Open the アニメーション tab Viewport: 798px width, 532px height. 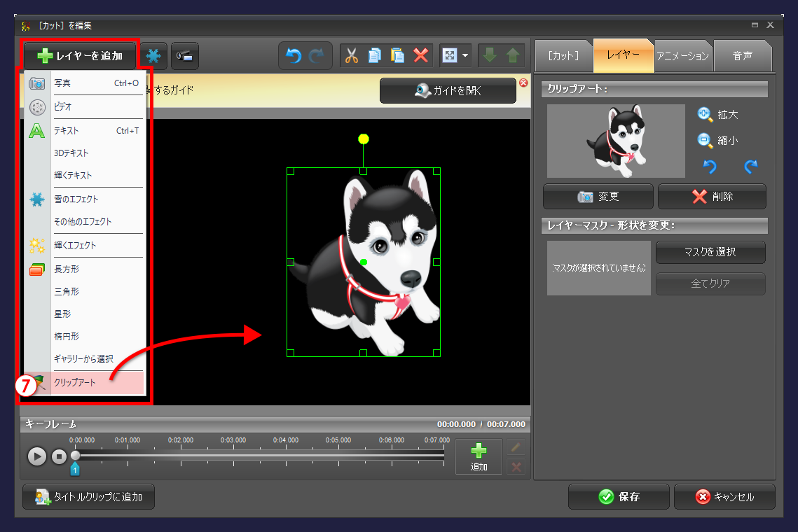pyautogui.click(x=683, y=55)
